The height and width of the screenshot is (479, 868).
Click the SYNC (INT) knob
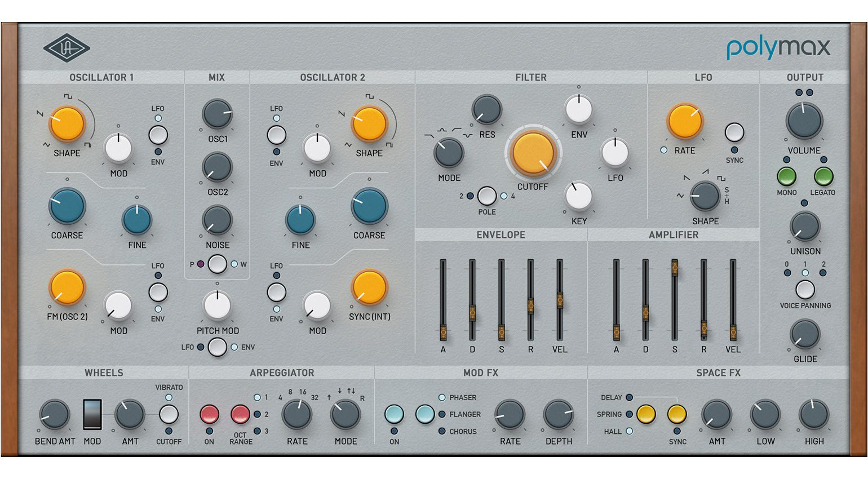click(x=369, y=287)
